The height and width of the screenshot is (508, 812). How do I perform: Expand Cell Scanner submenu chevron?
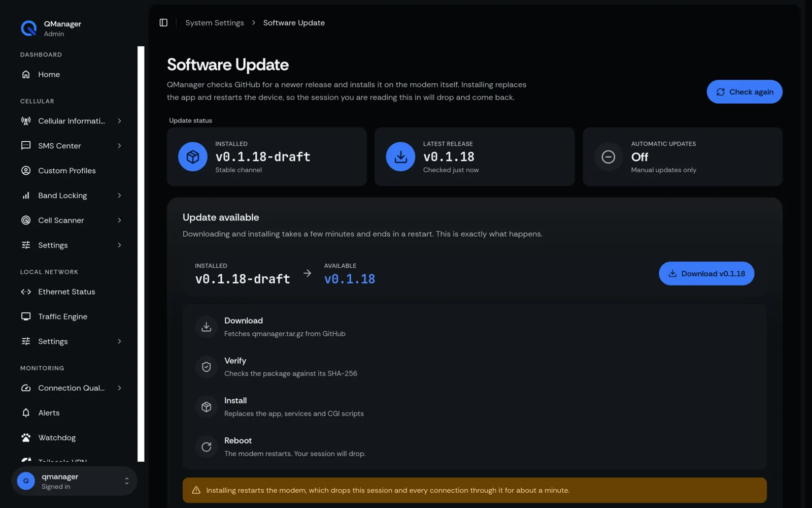(119, 220)
